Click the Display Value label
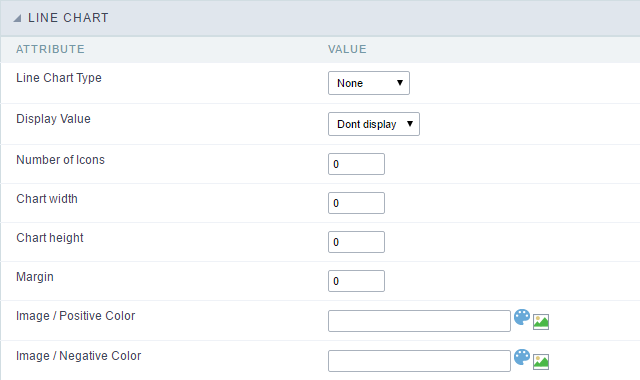This screenshot has width=640, height=380. [x=53, y=119]
